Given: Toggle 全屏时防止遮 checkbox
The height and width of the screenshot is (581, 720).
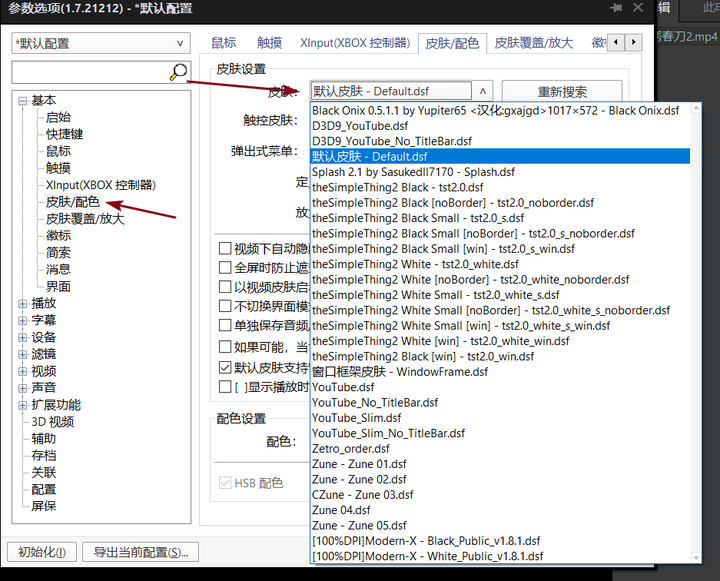Looking at the screenshot, I should 225,267.
